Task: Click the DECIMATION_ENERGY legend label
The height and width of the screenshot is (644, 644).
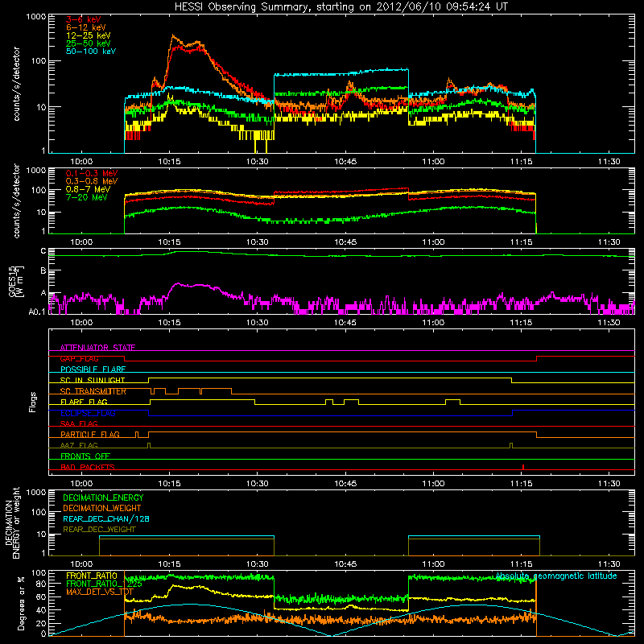Action: tap(103, 497)
